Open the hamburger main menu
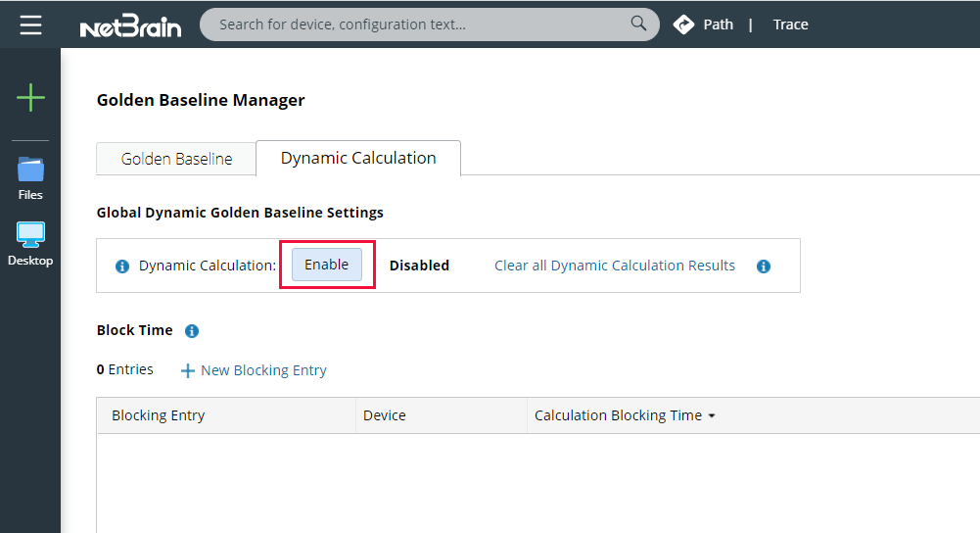 point(30,25)
